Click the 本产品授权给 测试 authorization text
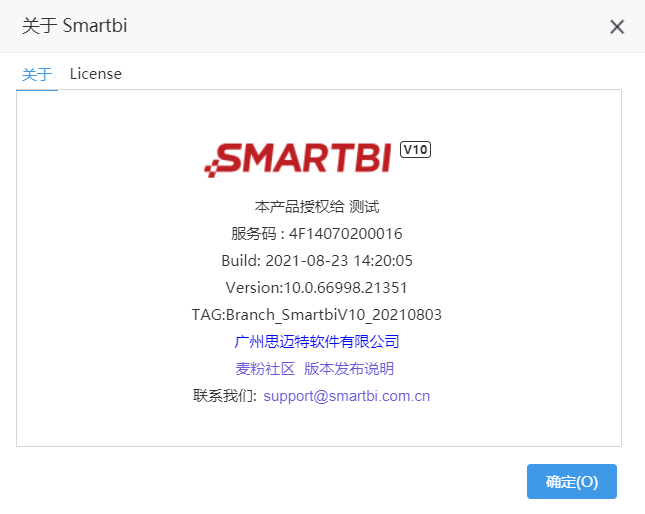645x514 pixels. [317, 206]
